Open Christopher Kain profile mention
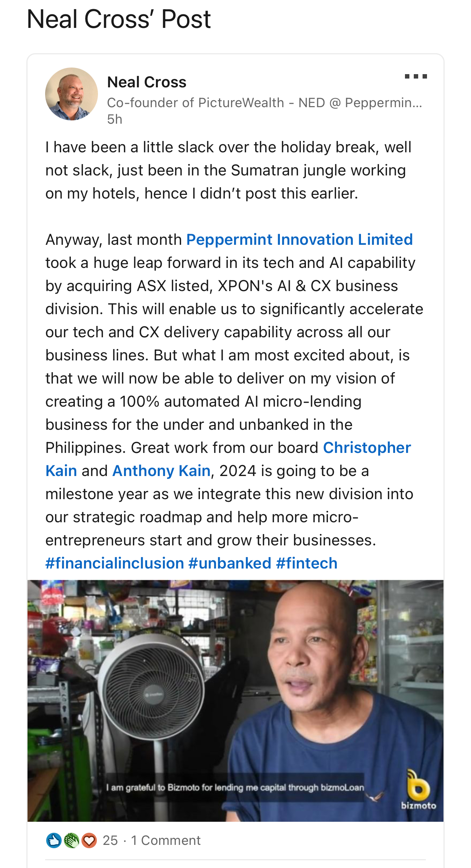Screen dimensions: 471x868 [x=228, y=459]
